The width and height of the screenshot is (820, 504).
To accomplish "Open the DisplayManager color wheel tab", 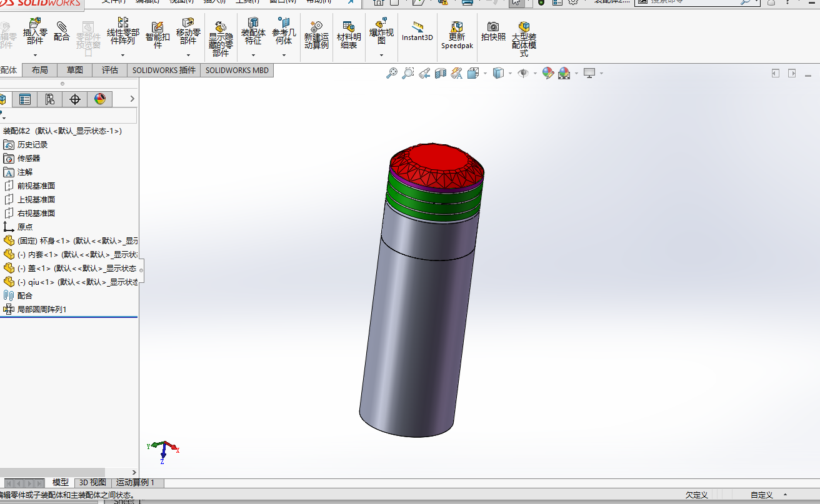I will coord(100,99).
